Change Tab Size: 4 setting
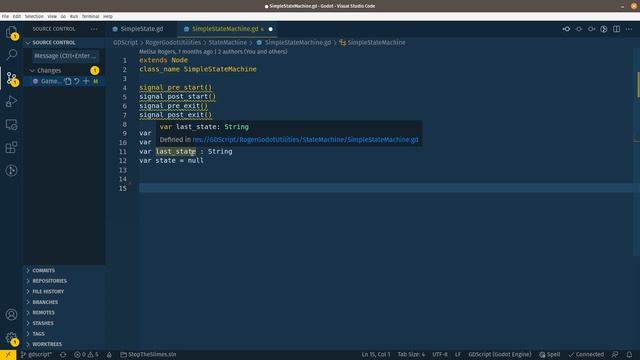This screenshot has height=360, width=640. tap(411, 355)
